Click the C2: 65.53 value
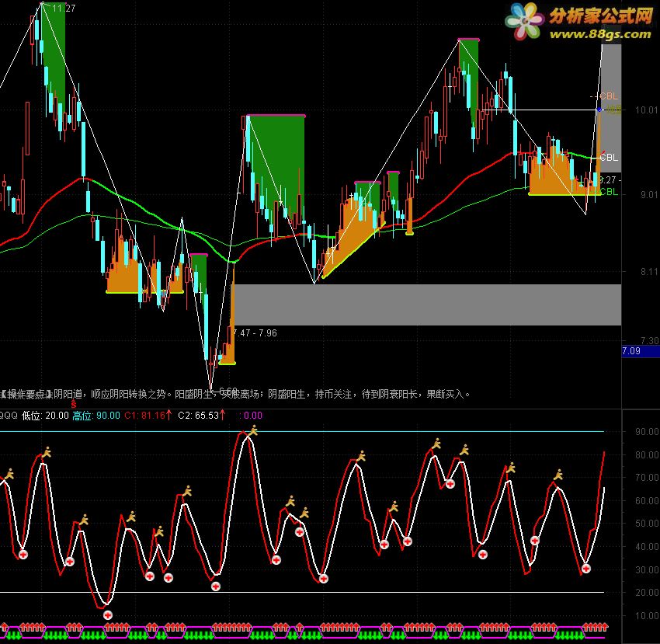The image size is (660, 644). 198,416
